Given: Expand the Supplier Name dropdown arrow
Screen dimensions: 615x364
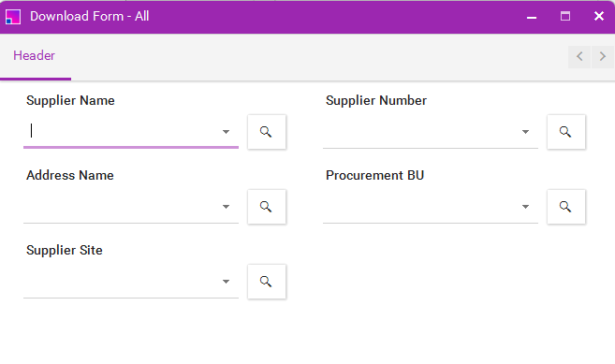Looking at the screenshot, I should [x=226, y=132].
